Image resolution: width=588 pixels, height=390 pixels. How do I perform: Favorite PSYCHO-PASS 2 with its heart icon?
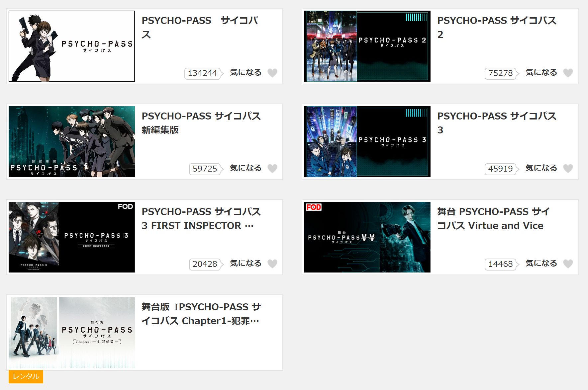[x=568, y=73]
